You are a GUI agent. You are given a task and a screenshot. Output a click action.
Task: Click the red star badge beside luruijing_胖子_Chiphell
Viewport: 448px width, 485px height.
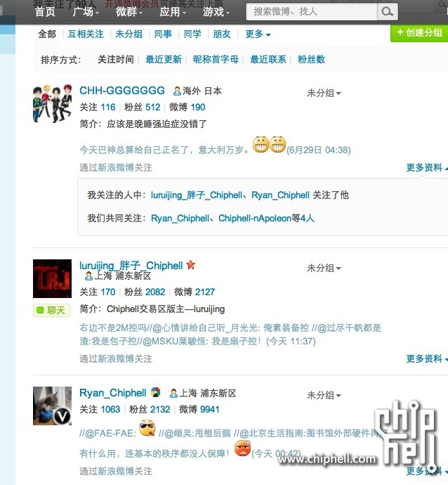(x=191, y=265)
